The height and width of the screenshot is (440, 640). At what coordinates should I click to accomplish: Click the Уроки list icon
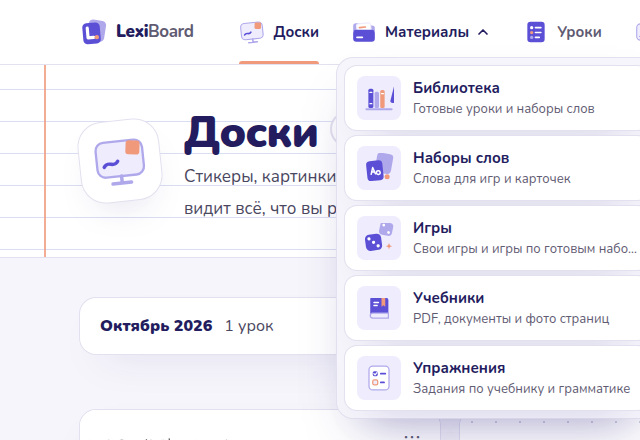coord(536,32)
